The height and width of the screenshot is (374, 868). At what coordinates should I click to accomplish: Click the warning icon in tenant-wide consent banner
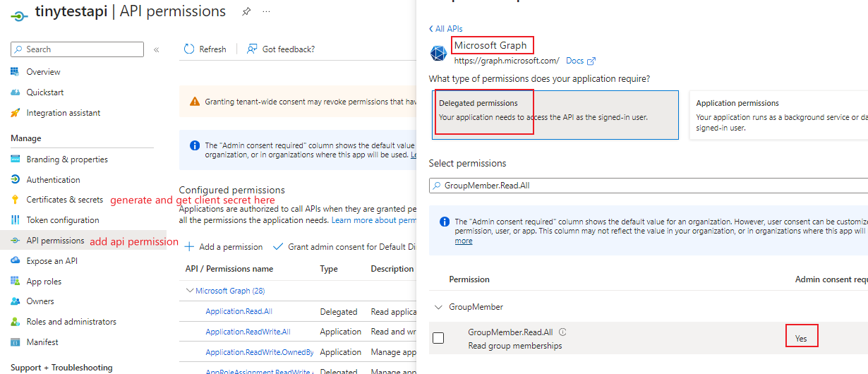[x=195, y=102]
